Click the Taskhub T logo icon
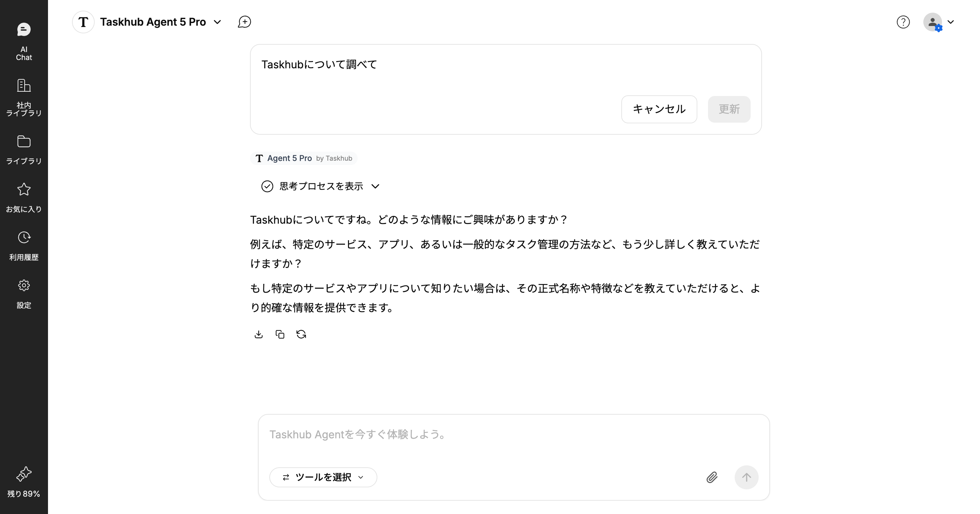This screenshot has height=514, width=980. (83, 22)
